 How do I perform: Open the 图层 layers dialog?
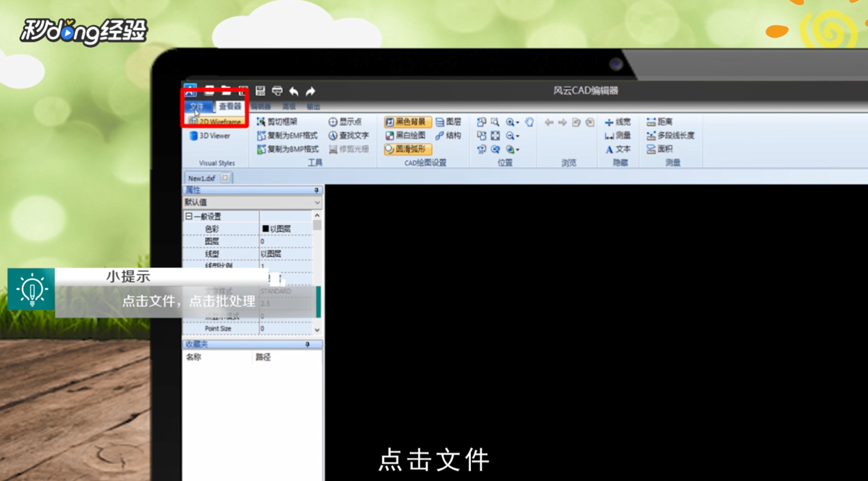[x=448, y=122]
